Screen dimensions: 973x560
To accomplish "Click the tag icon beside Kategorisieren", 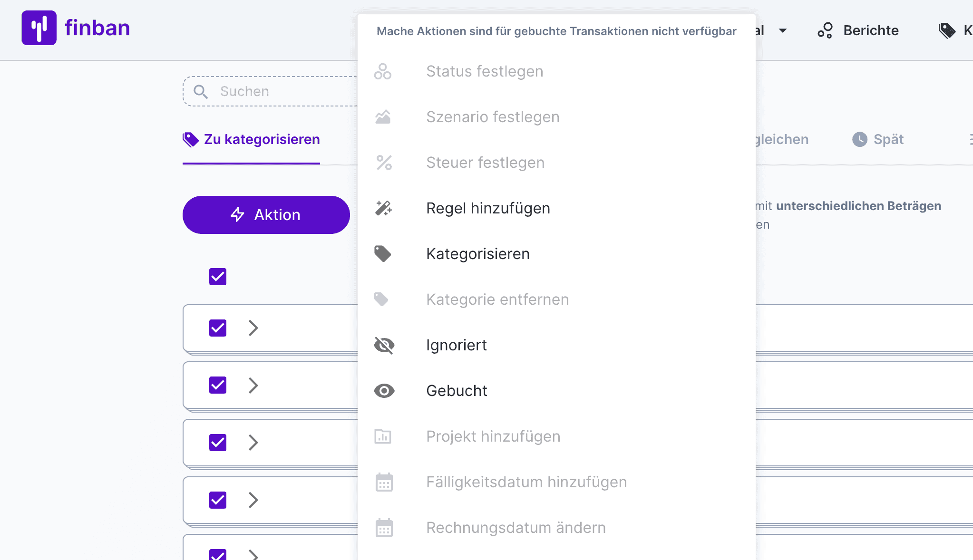I will point(383,254).
